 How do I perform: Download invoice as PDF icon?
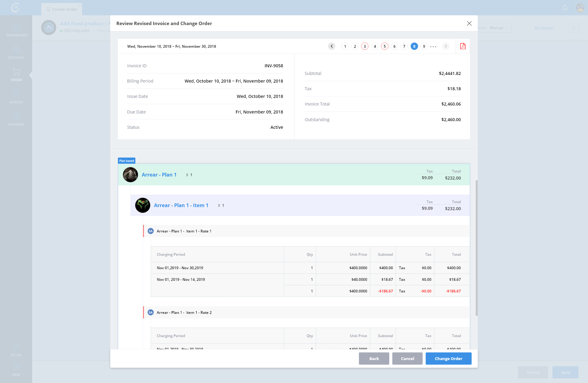(x=463, y=46)
